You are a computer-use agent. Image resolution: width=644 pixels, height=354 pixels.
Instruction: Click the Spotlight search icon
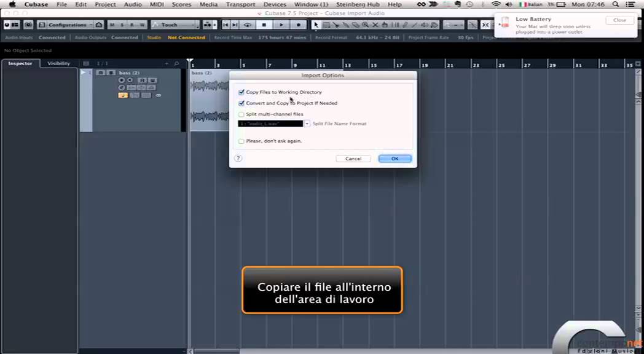[x=615, y=4]
